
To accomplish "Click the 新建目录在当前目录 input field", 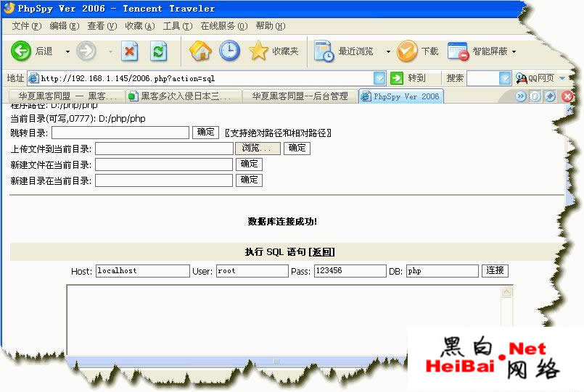I will pyautogui.click(x=164, y=180).
